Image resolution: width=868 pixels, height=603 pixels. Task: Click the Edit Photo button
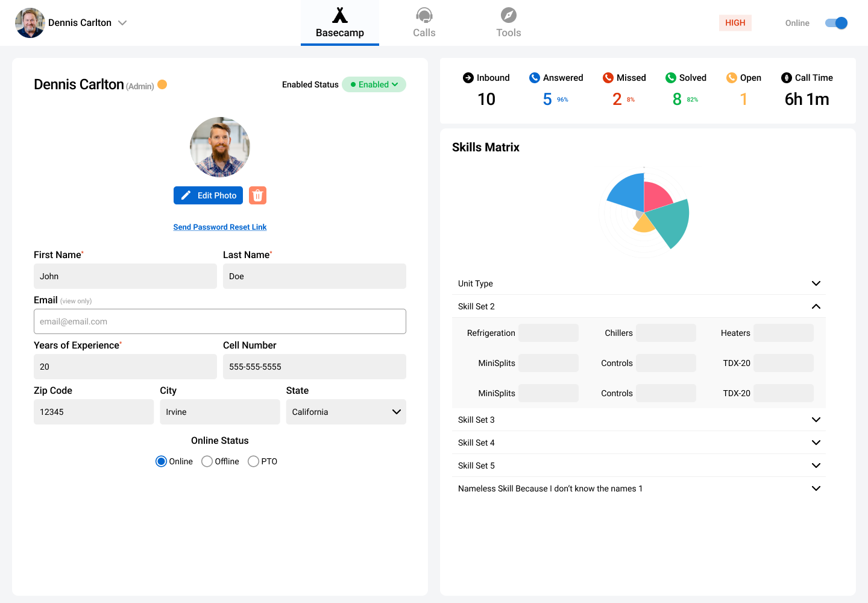pos(208,195)
